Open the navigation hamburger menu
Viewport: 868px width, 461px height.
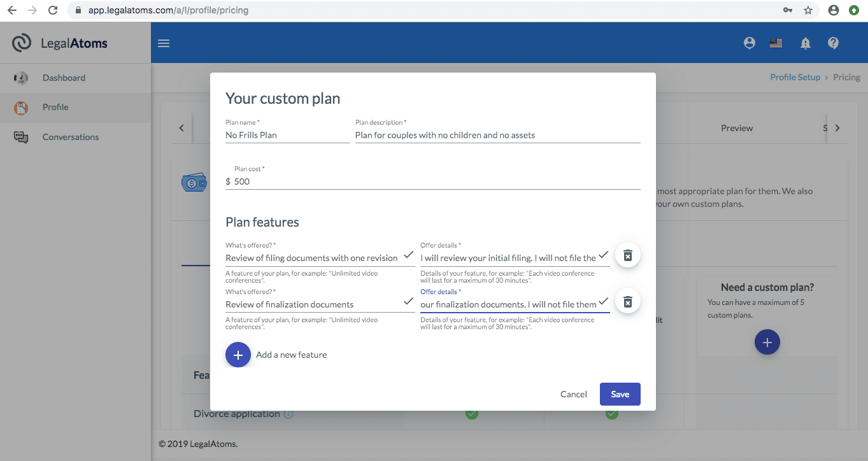point(163,43)
